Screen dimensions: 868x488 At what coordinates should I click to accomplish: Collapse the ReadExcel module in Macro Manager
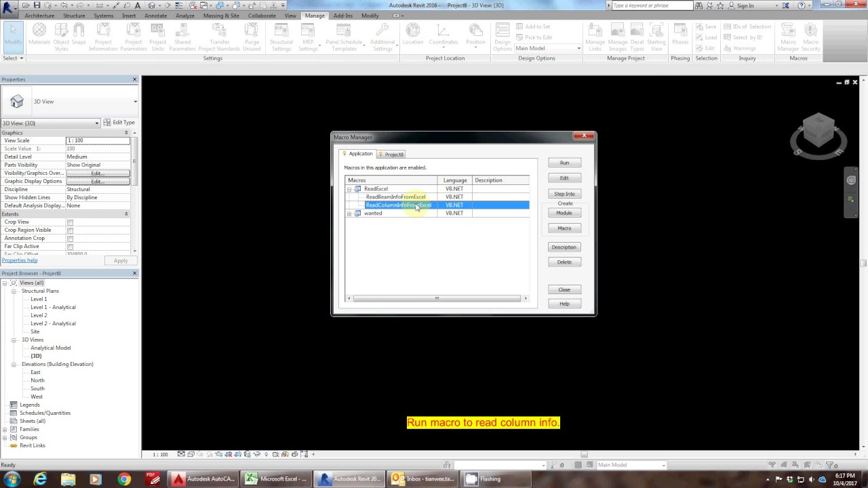click(349, 189)
